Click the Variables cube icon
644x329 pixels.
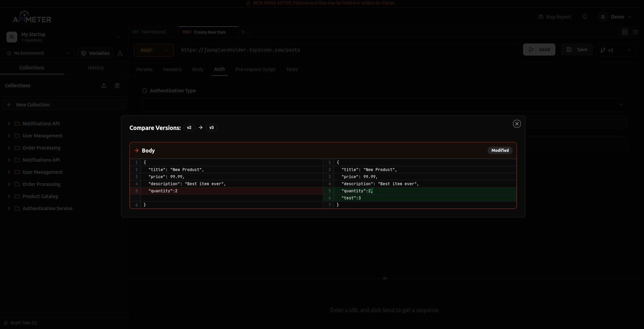point(83,53)
